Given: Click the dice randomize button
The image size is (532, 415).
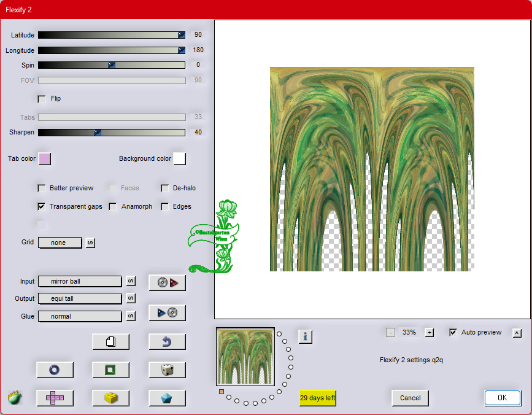Looking at the screenshot, I should coord(167,370).
